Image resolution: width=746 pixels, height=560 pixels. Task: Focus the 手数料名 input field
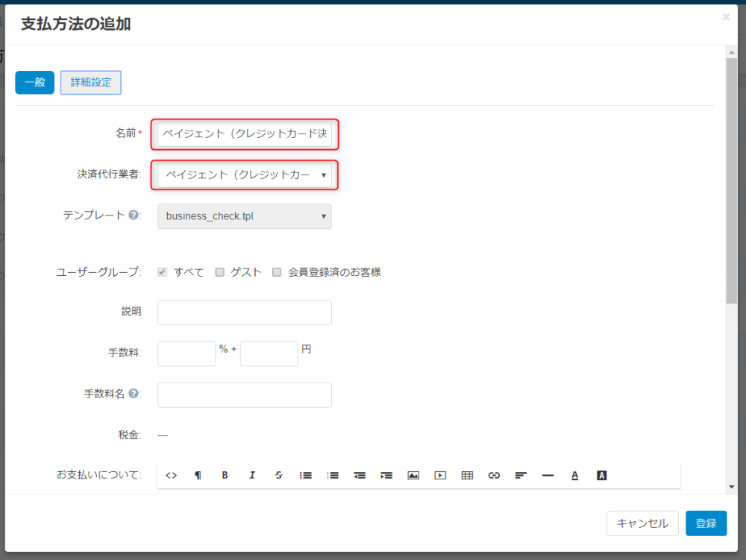pyautogui.click(x=245, y=394)
